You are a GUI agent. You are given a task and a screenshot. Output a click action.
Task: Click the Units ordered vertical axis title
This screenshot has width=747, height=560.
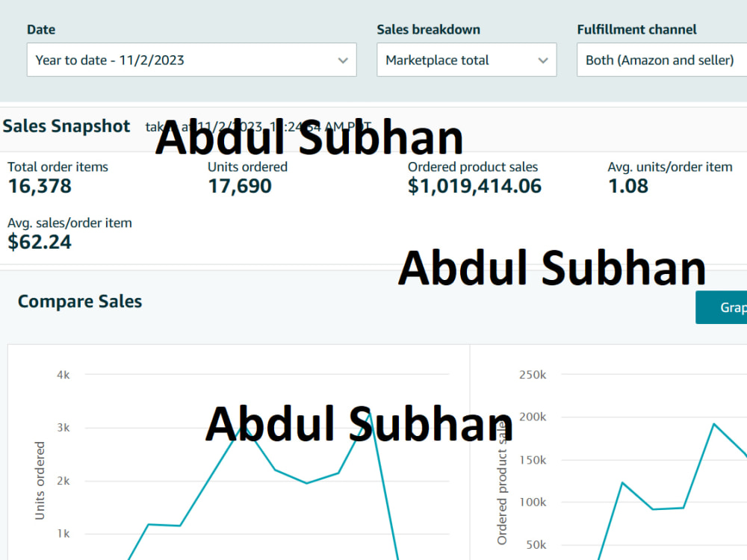click(x=40, y=480)
